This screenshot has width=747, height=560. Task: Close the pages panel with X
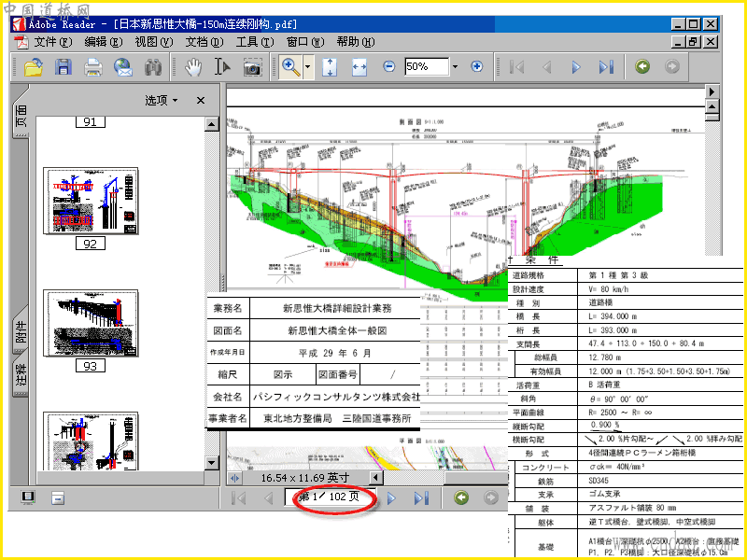point(201,101)
